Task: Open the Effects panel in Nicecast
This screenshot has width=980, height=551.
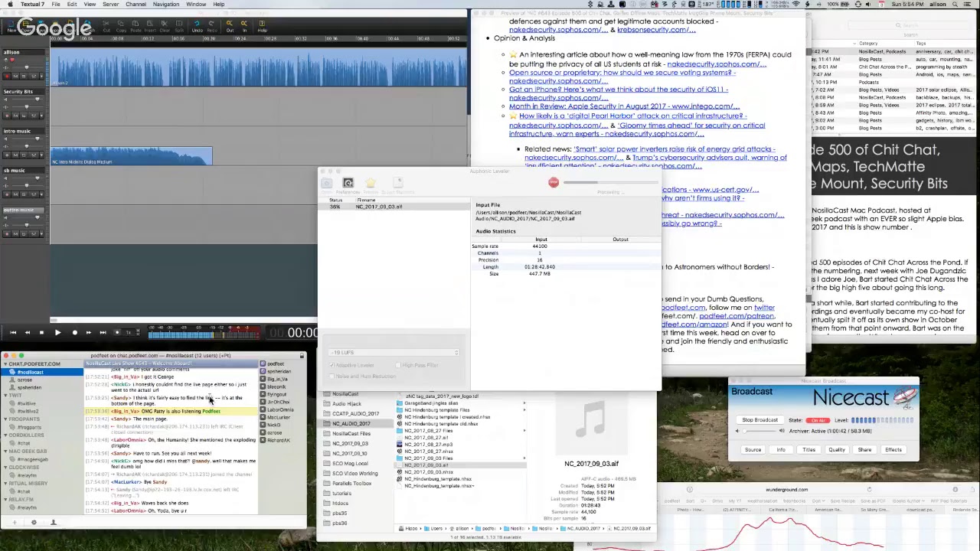Action: pyautogui.click(x=893, y=450)
